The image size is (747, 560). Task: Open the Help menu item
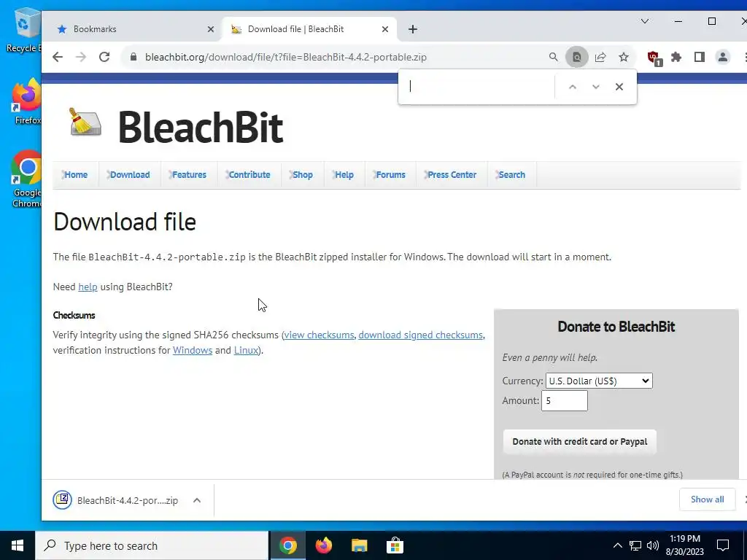click(344, 175)
